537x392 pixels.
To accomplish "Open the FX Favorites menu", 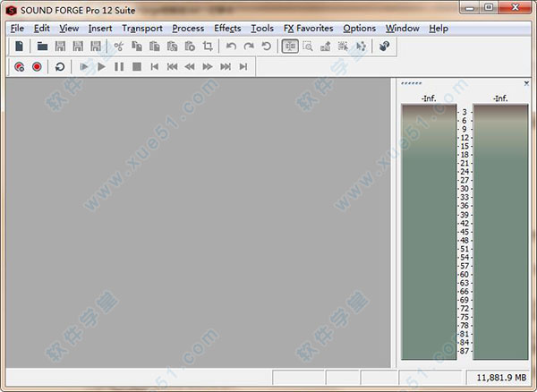I will (x=308, y=28).
